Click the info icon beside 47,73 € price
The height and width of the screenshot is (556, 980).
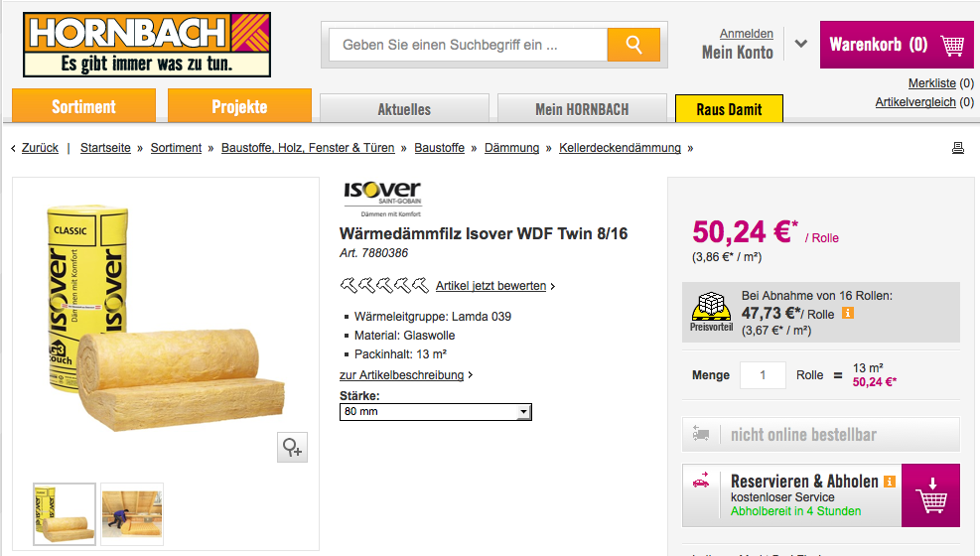pos(849,314)
